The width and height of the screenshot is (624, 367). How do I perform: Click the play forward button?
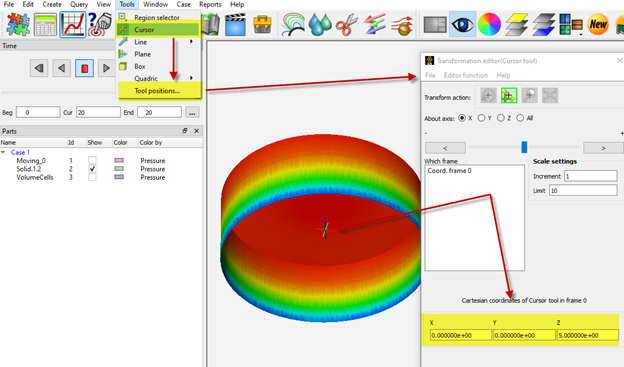tap(106, 68)
